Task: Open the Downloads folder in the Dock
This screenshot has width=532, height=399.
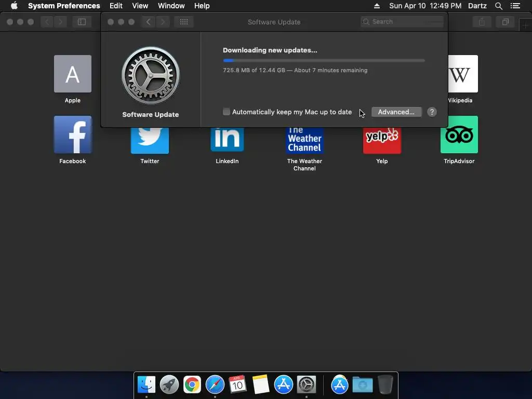Action: [362, 384]
